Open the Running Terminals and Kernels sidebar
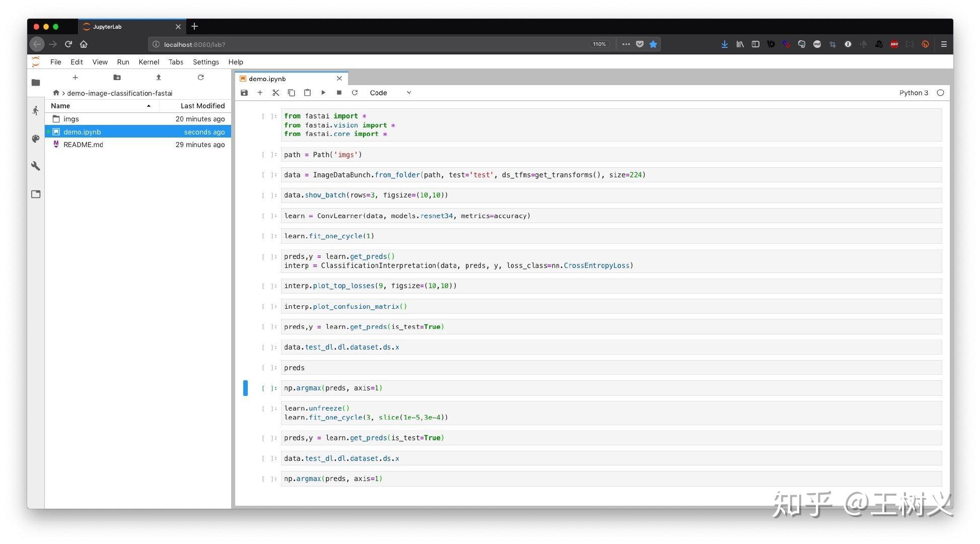980x544 pixels. pyautogui.click(x=36, y=111)
